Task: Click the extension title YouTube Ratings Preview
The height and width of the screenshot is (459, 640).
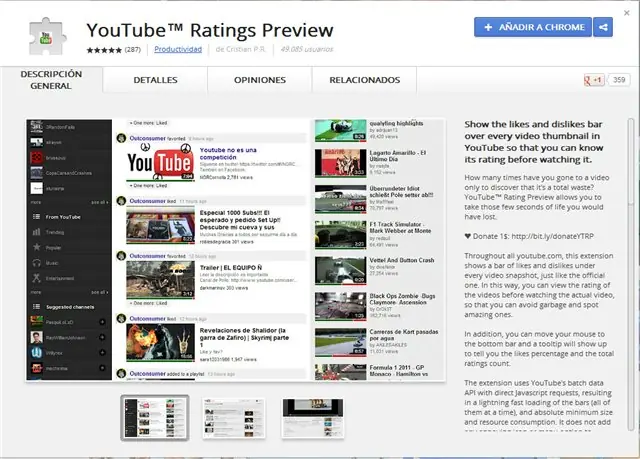Action: pyautogui.click(x=210, y=30)
